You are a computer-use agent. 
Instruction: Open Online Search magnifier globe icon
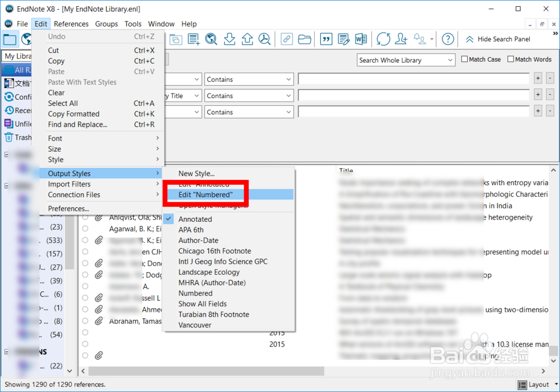(212, 39)
